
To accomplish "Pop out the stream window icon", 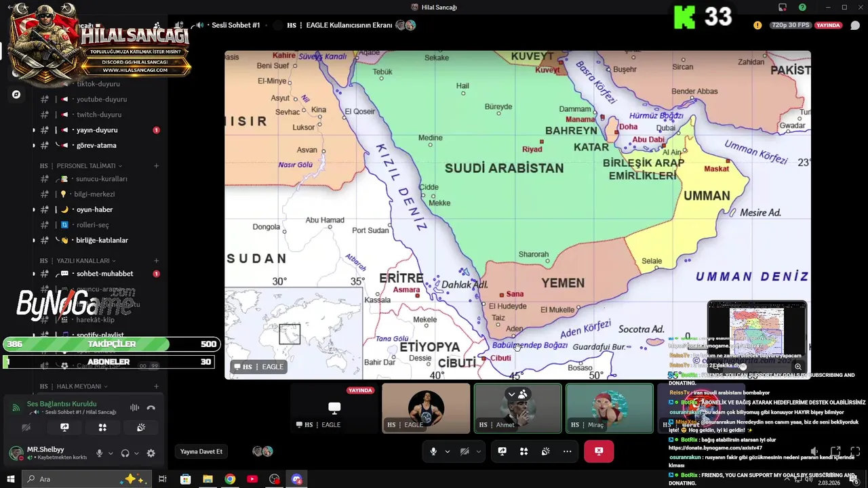I will pos(835,451).
